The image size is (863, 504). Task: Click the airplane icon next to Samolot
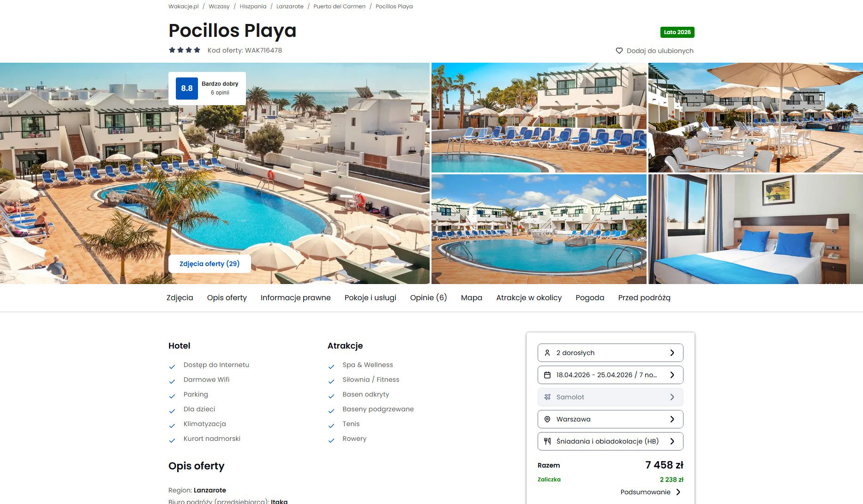coord(547,397)
